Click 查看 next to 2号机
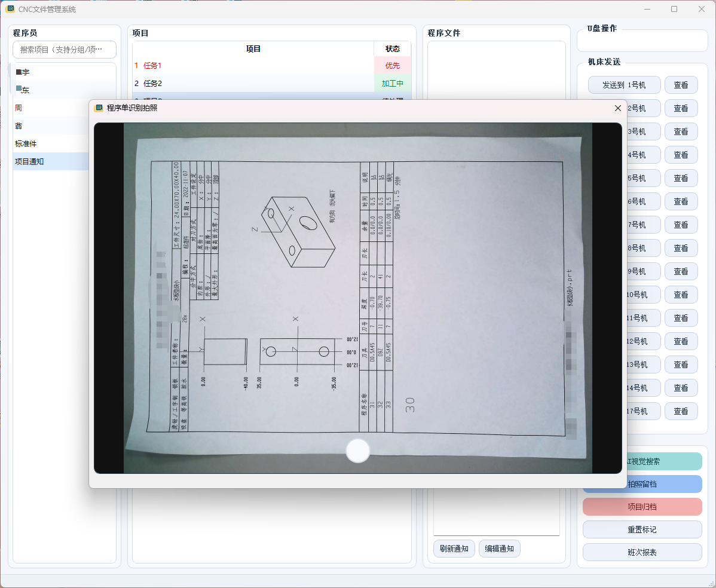The height and width of the screenshot is (588, 716). 681,108
